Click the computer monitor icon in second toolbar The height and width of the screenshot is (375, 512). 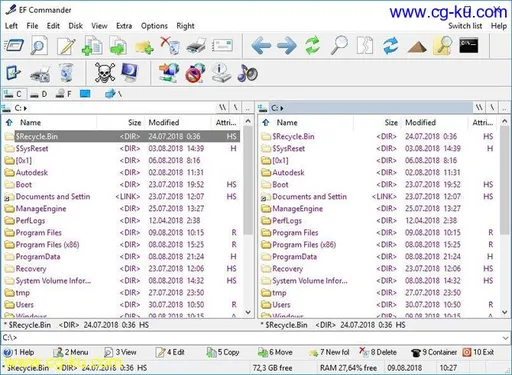click(x=130, y=73)
